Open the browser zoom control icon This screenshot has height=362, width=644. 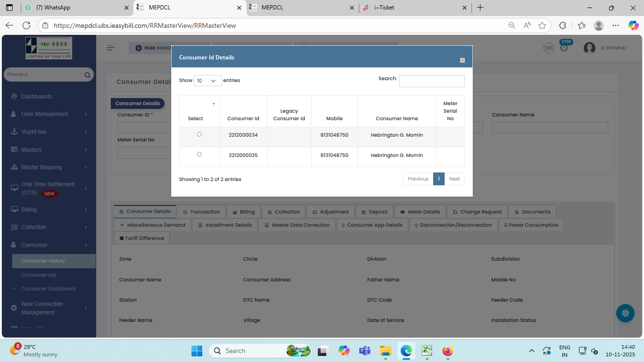pyautogui.click(x=512, y=25)
